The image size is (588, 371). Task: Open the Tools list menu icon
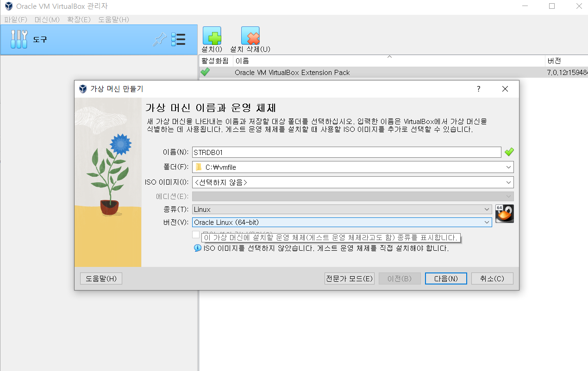tap(178, 40)
